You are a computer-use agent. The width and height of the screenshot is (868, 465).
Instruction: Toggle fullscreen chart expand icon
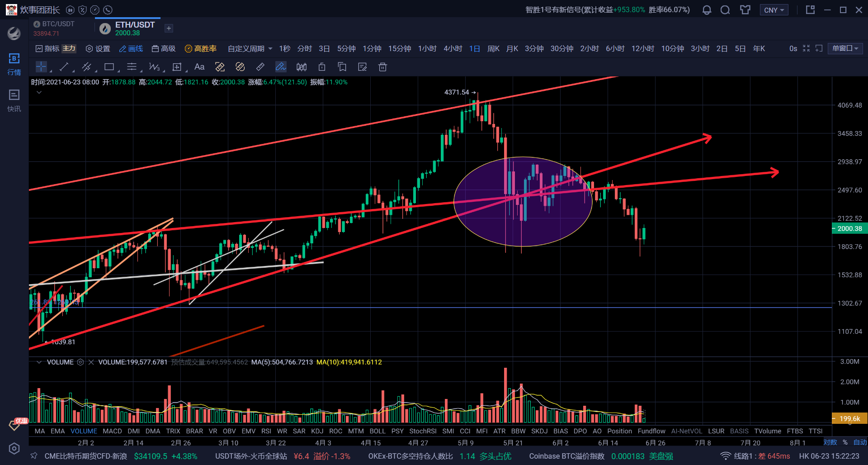click(x=806, y=48)
